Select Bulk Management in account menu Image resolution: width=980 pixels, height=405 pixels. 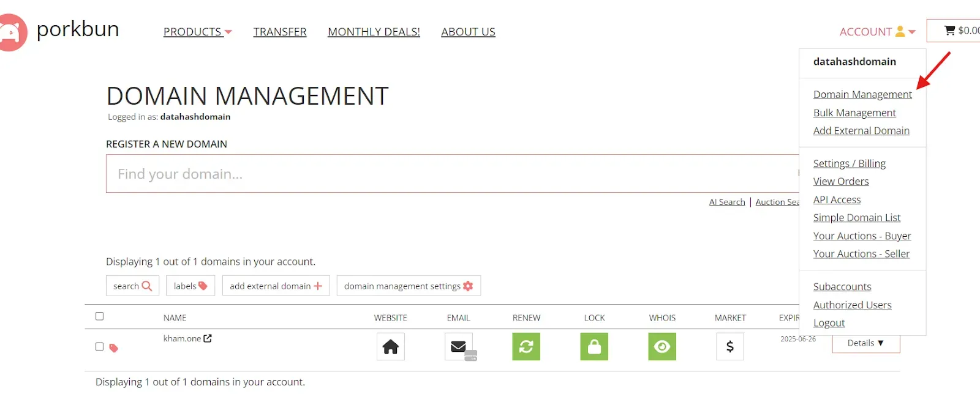[854, 113]
